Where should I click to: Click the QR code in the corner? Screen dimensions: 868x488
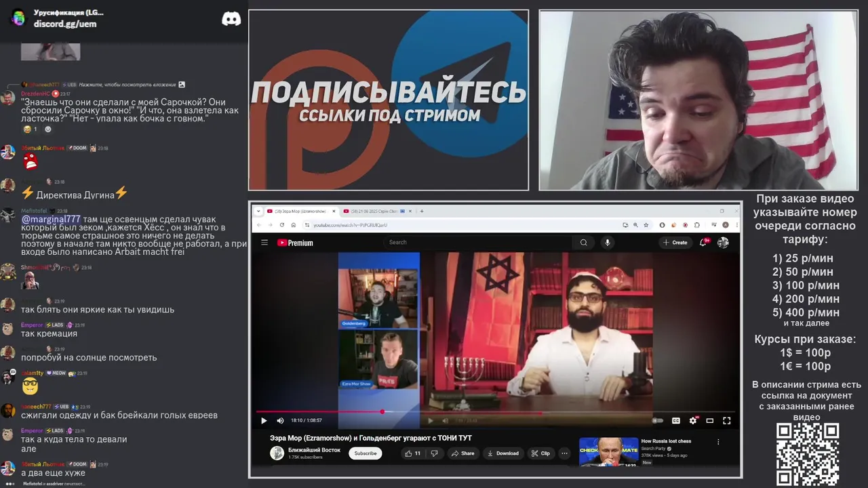[x=808, y=454]
